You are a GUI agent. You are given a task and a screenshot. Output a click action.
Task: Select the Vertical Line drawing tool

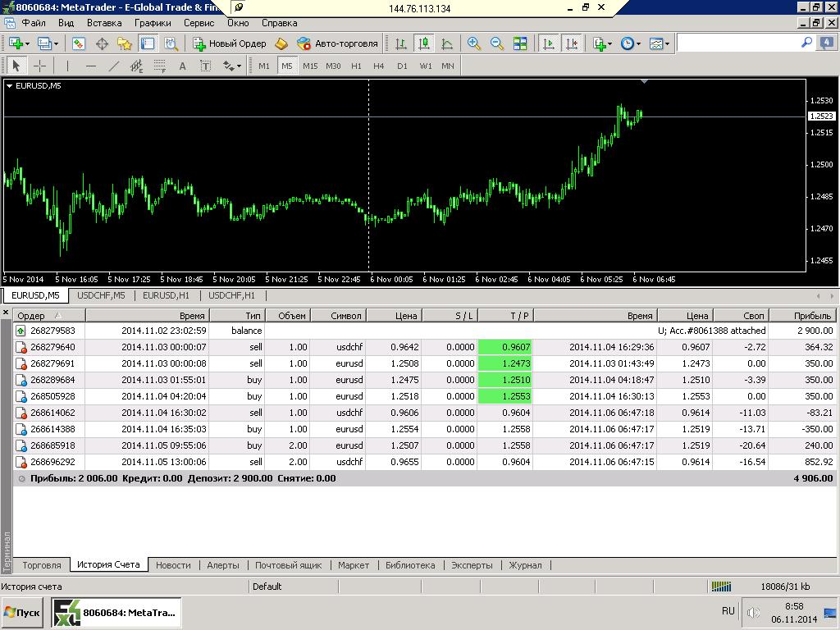[x=67, y=66]
